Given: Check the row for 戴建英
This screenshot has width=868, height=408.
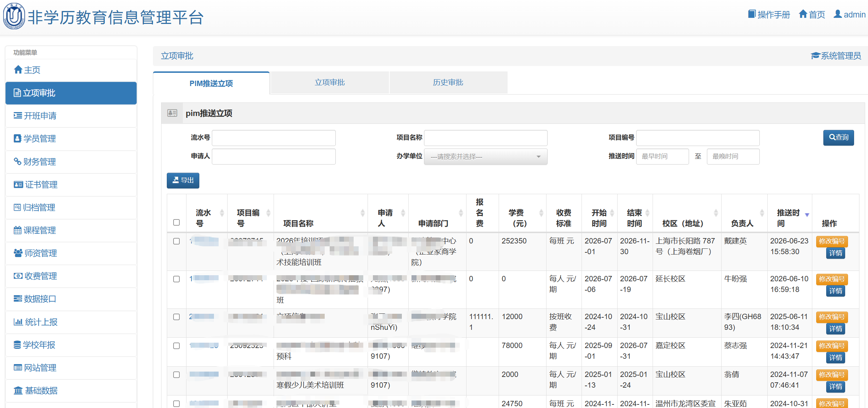Looking at the screenshot, I should tap(176, 241).
